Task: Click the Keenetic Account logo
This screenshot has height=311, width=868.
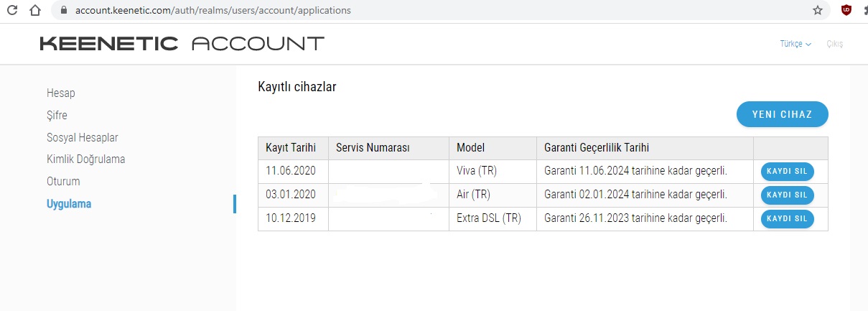Action: (x=182, y=44)
